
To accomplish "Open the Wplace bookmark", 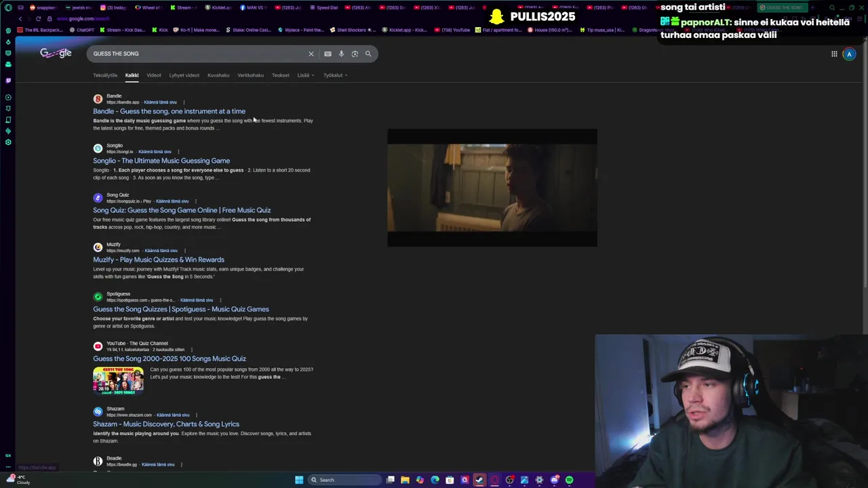I will [x=300, y=30].
